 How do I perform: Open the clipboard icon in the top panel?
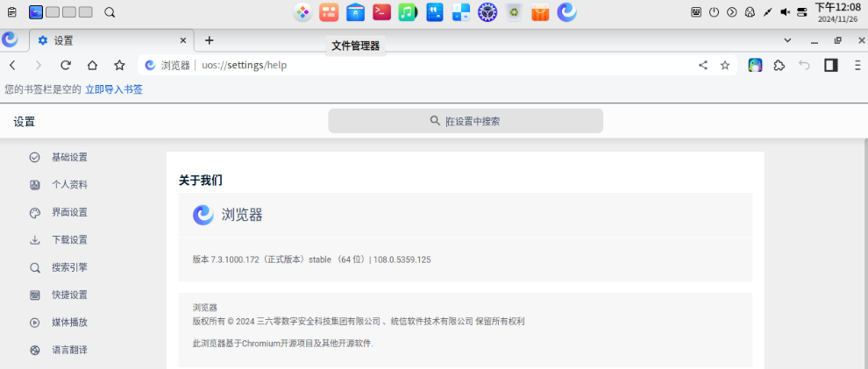pos(12,12)
